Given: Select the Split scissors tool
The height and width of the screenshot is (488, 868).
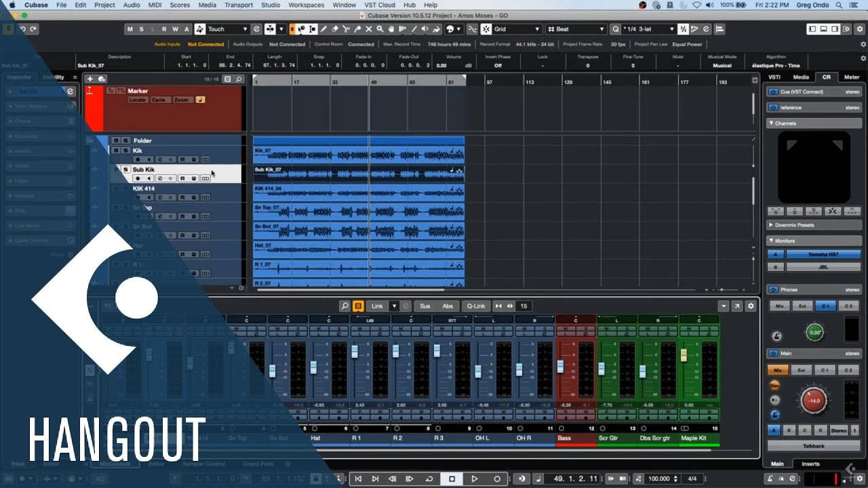Looking at the screenshot, I should (x=347, y=29).
